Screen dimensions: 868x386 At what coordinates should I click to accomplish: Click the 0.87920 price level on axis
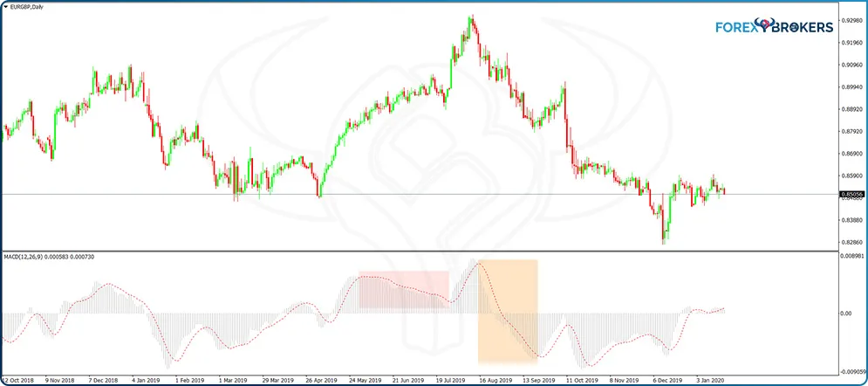851,132
